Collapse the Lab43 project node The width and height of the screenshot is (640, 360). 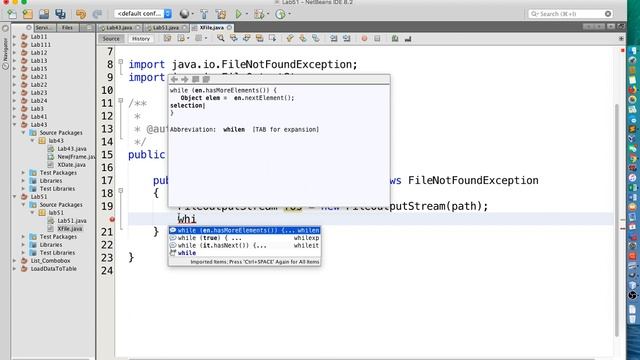15,125
